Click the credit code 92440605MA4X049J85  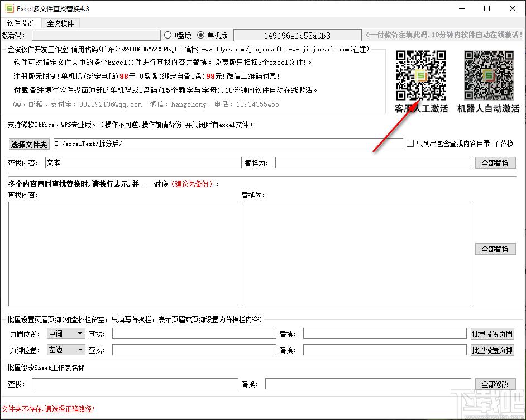(151, 49)
